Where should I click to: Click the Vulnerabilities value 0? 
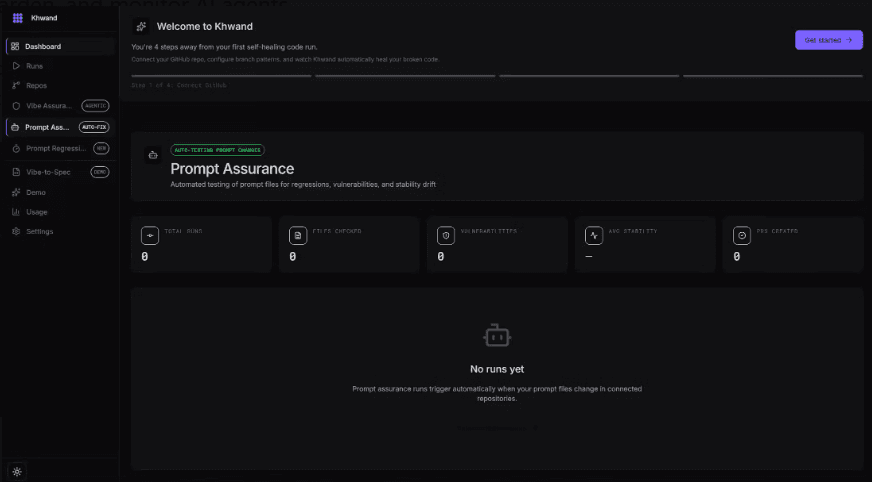[440, 257]
